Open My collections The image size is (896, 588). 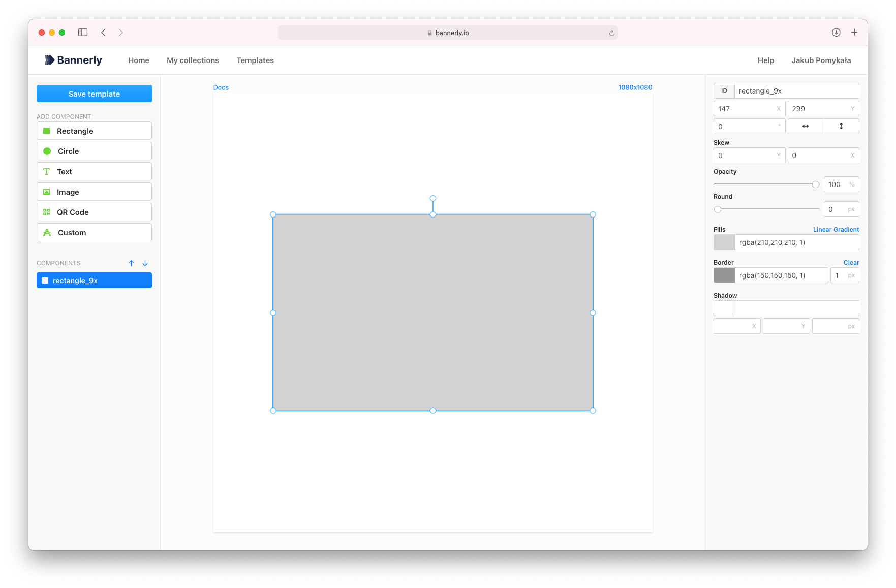[193, 60]
